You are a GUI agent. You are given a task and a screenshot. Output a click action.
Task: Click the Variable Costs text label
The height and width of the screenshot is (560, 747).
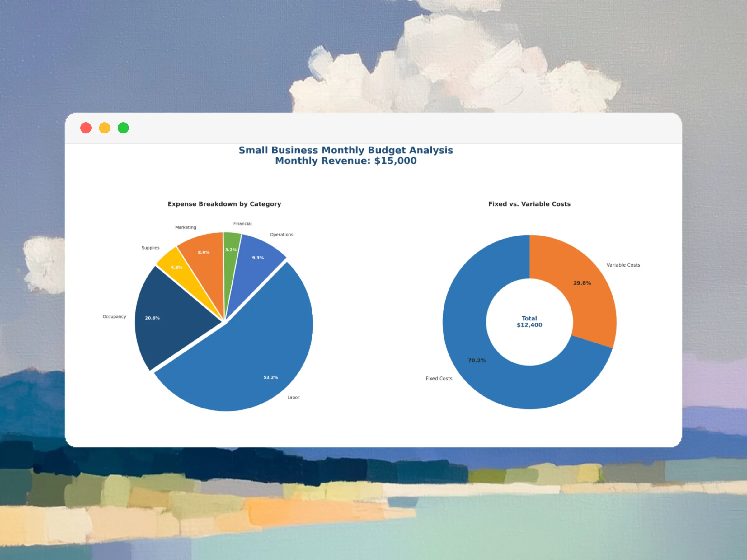pyautogui.click(x=623, y=265)
